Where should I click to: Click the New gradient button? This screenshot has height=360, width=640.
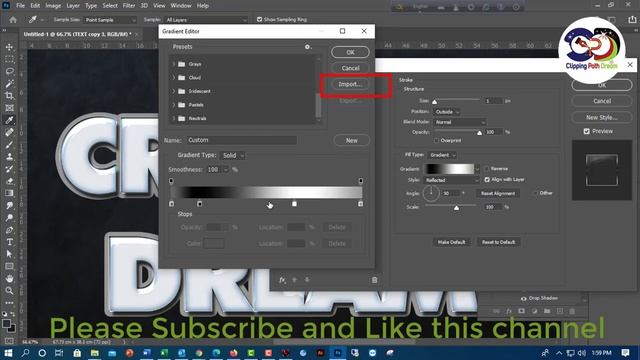[352, 140]
